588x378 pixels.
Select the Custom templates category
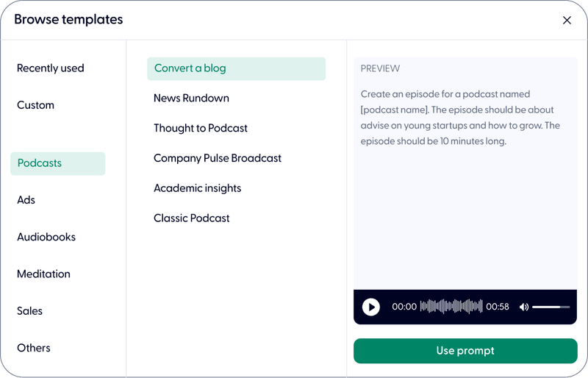(36, 105)
